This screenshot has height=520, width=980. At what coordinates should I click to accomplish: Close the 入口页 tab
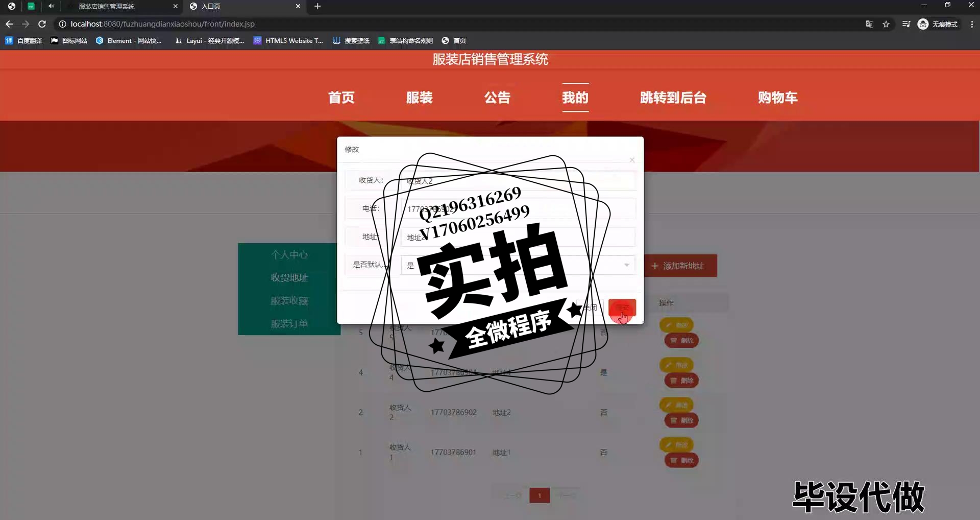click(x=298, y=6)
